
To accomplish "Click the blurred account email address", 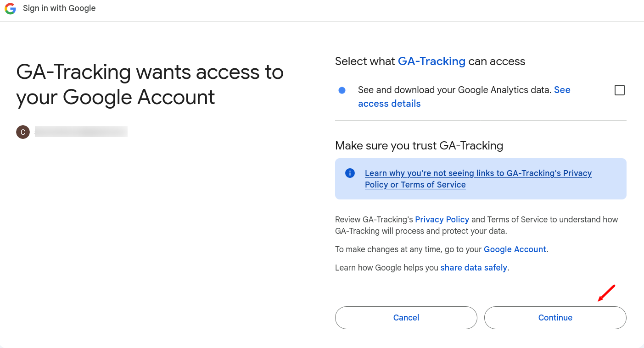I will 81,132.
